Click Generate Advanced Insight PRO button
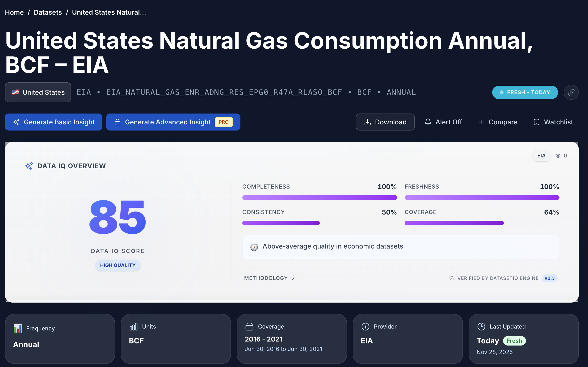Screen dimensions: 588x367 173,122
